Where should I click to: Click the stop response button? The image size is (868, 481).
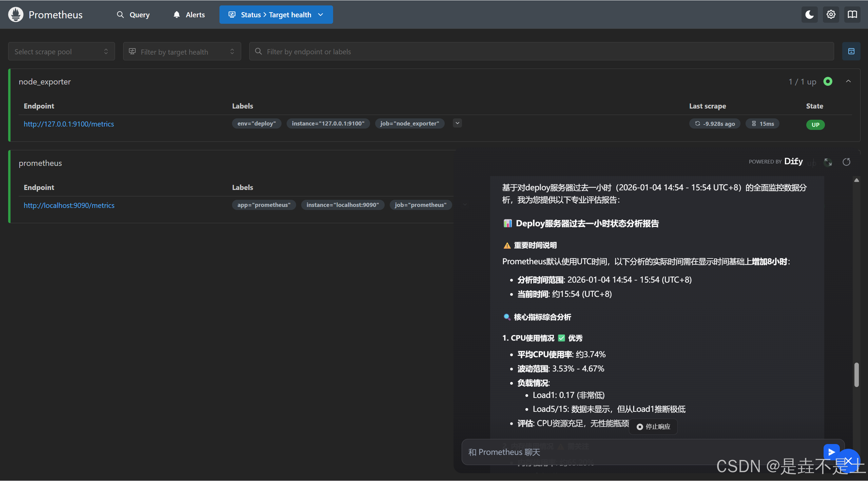coord(653,427)
